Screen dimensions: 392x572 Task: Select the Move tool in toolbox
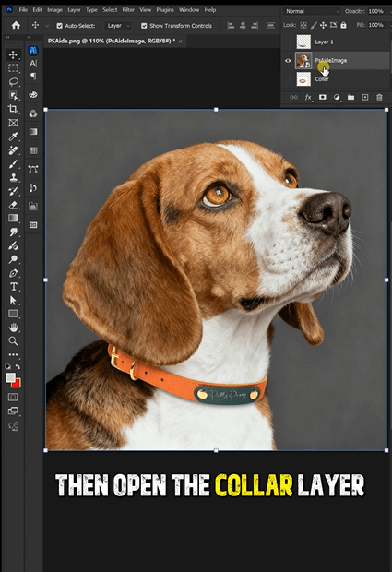(x=13, y=54)
